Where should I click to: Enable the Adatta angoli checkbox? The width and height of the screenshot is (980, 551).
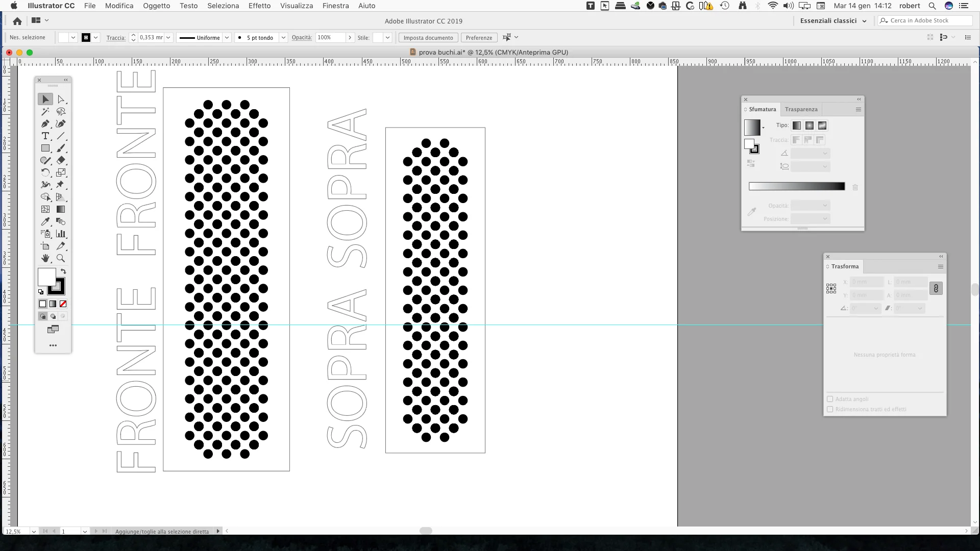(x=830, y=399)
